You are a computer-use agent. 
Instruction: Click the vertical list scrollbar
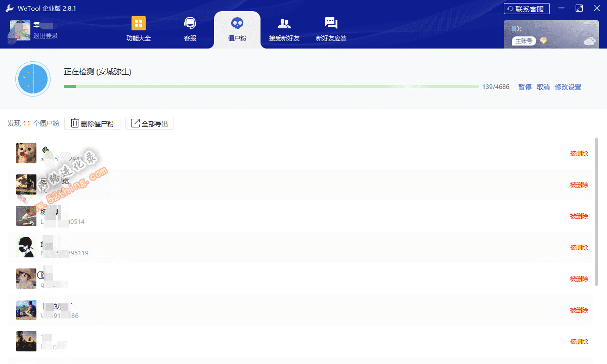point(596,212)
